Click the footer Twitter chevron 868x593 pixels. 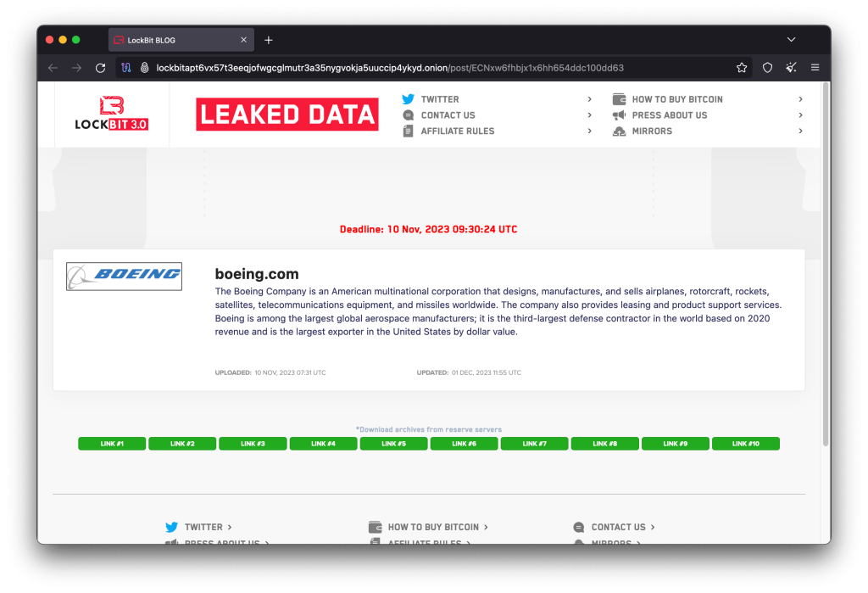coord(230,527)
